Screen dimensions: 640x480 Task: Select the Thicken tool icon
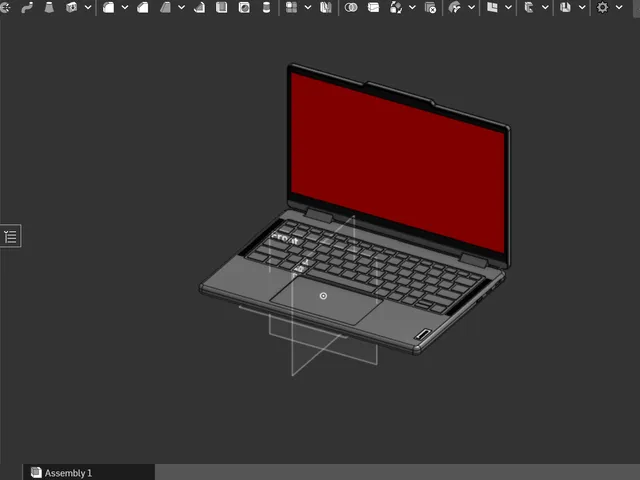point(71,7)
